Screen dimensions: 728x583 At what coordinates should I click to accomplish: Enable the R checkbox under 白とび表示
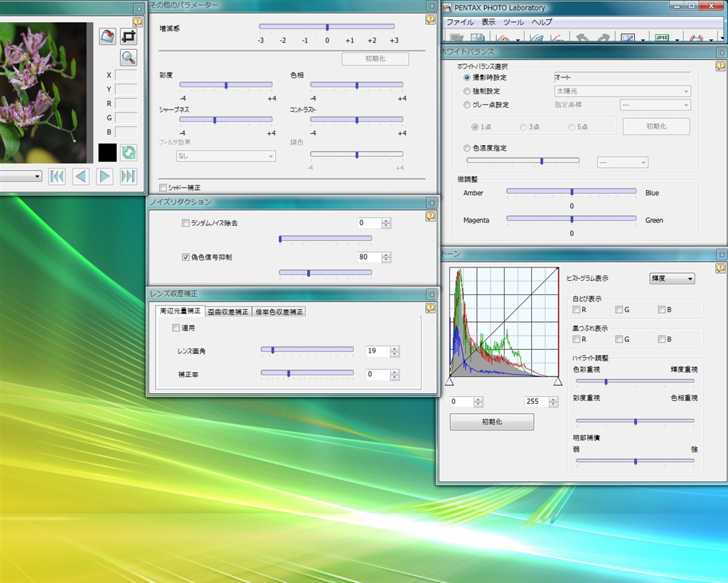point(576,309)
